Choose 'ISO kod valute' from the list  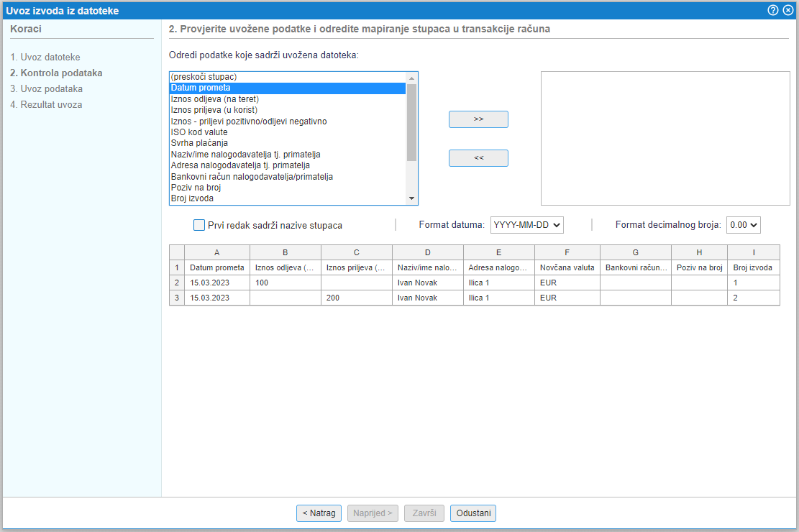coord(199,132)
